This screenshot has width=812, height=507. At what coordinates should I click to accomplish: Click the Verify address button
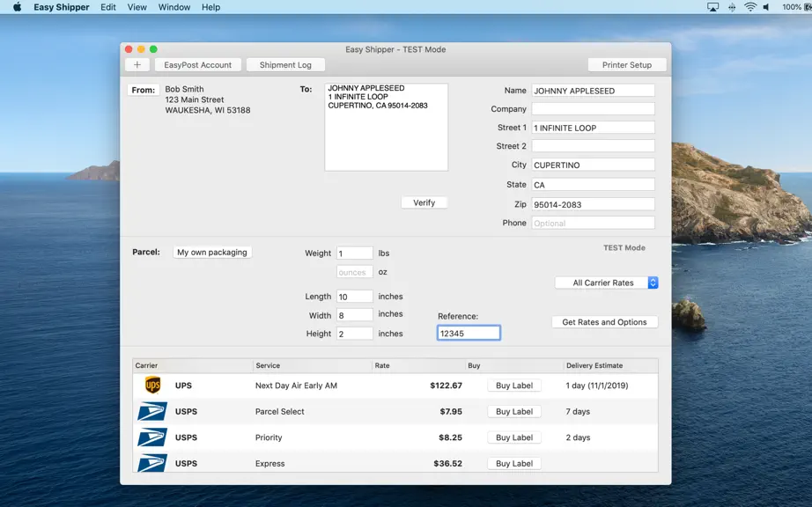pos(424,202)
